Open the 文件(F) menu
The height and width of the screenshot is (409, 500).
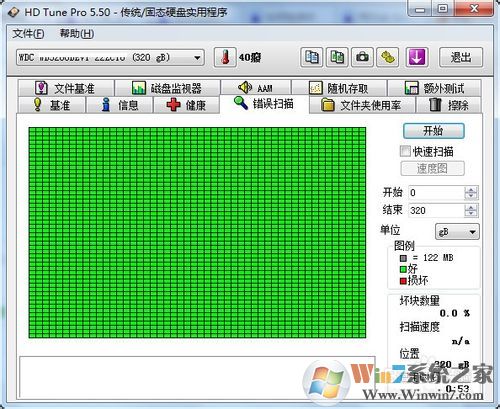[x=28, y=34]
